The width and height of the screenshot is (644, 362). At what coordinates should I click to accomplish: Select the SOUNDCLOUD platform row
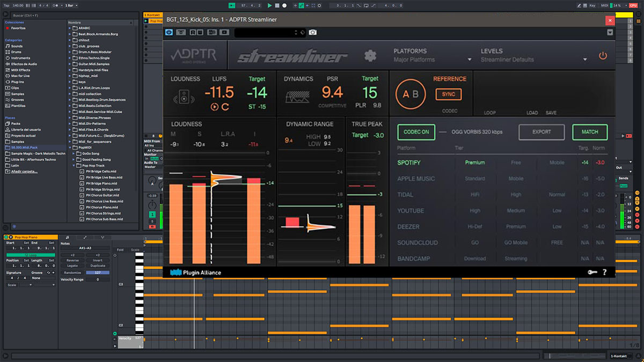coord(418,243)
